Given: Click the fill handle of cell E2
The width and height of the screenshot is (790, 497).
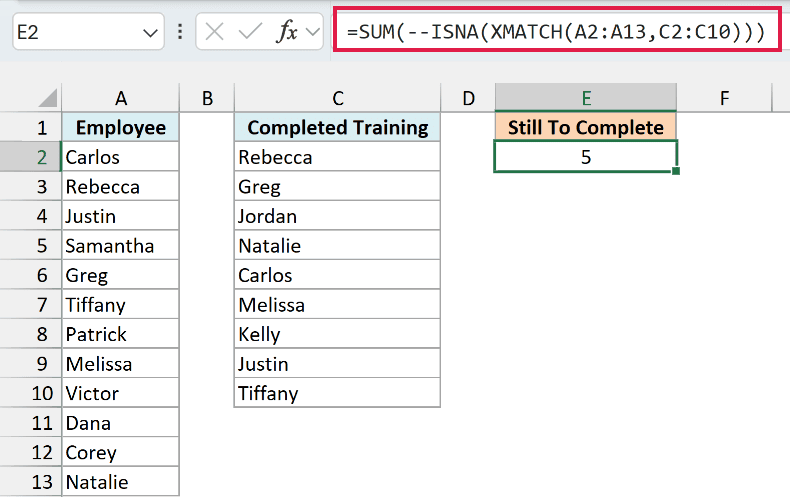Looking at the screenshot, I should tap(676, 171).
